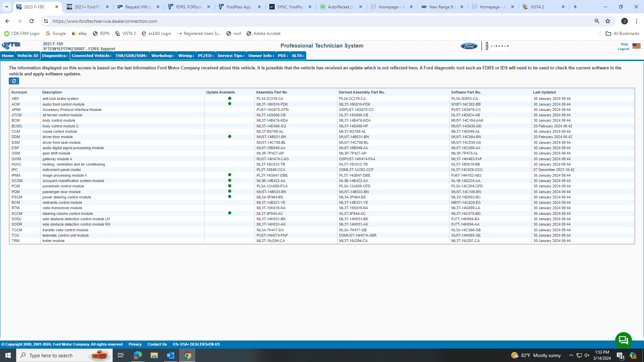
Task: Click the Ford oval logo
Action: (469, 46)
